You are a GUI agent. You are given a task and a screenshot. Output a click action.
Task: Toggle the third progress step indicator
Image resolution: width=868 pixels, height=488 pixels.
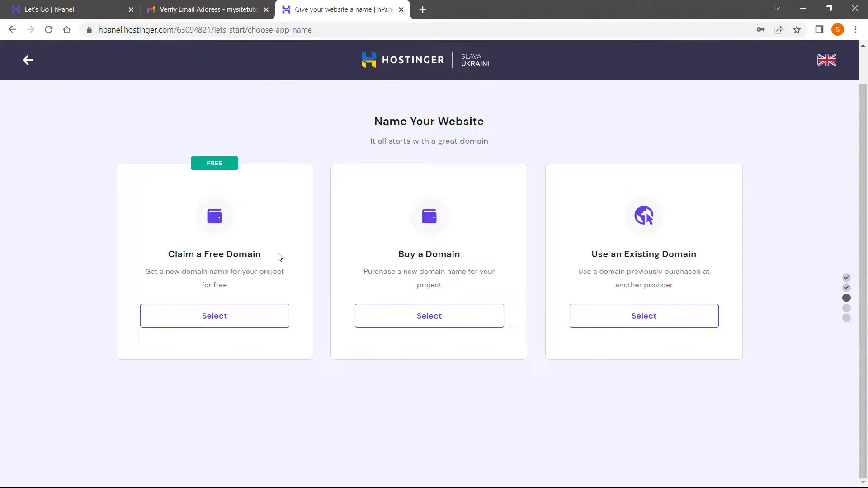pos(846,298)
